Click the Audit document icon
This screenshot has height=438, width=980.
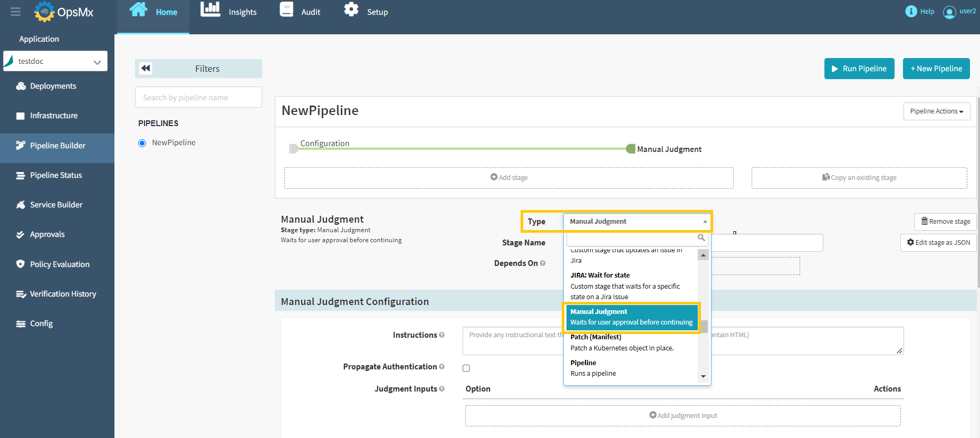click(x=286, y=9)
